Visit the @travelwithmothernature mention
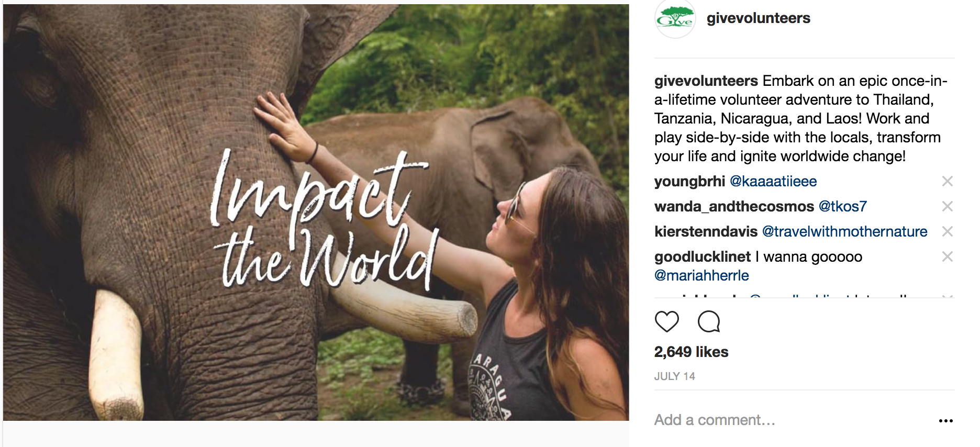Viewport: 980px width, 447px height. click(844, 232)
